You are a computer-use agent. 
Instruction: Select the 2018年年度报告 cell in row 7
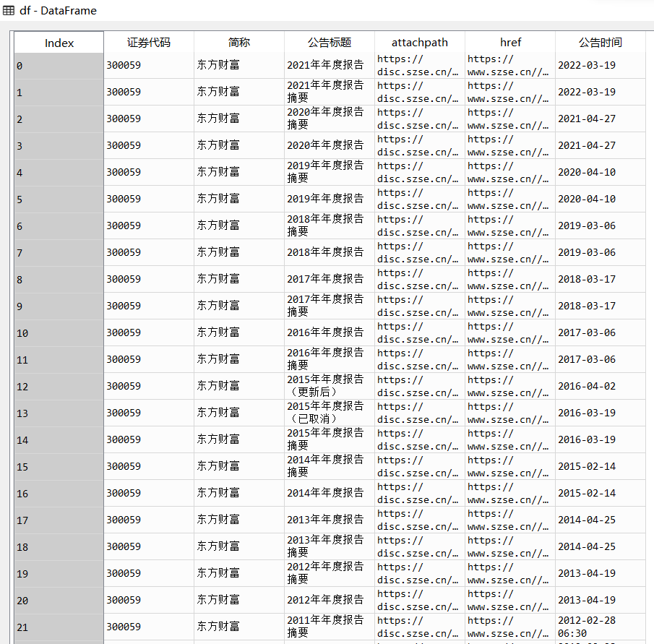pos(330,252)
